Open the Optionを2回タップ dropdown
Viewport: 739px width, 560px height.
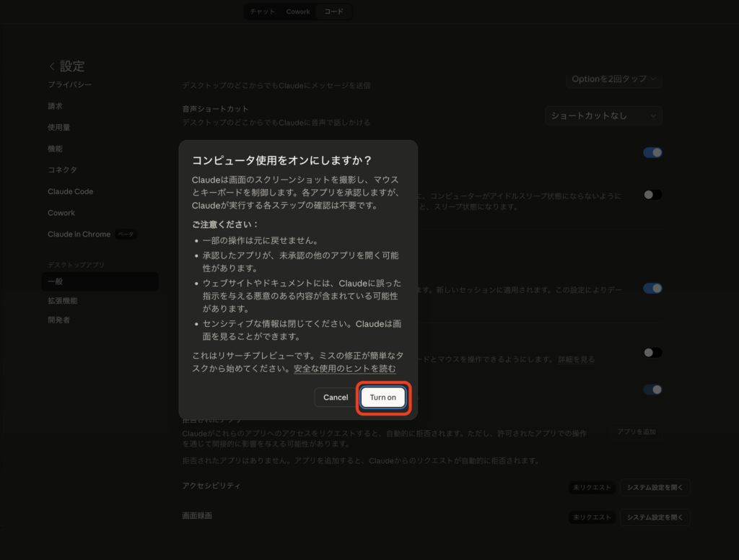pyautogui.click(x=614, y=79)
